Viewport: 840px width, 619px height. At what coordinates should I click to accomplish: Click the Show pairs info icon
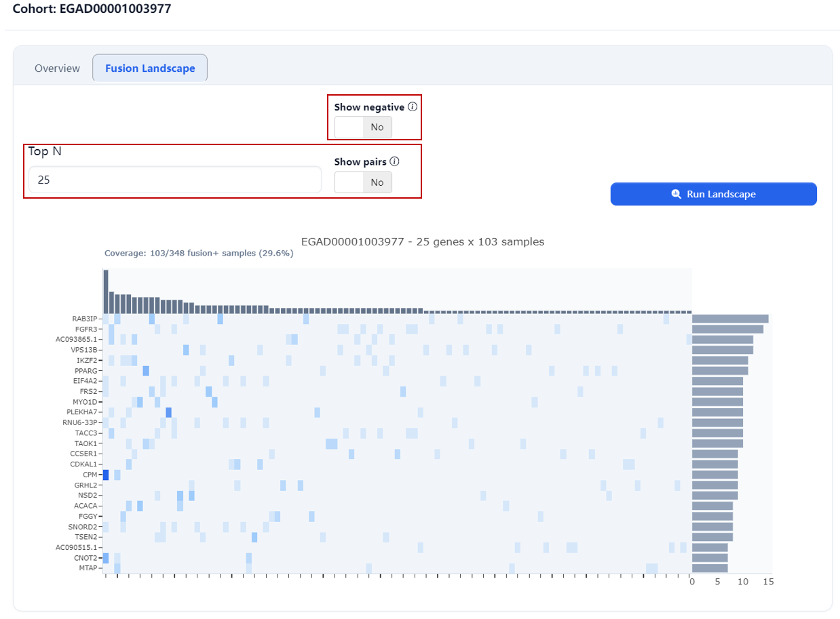395,162
